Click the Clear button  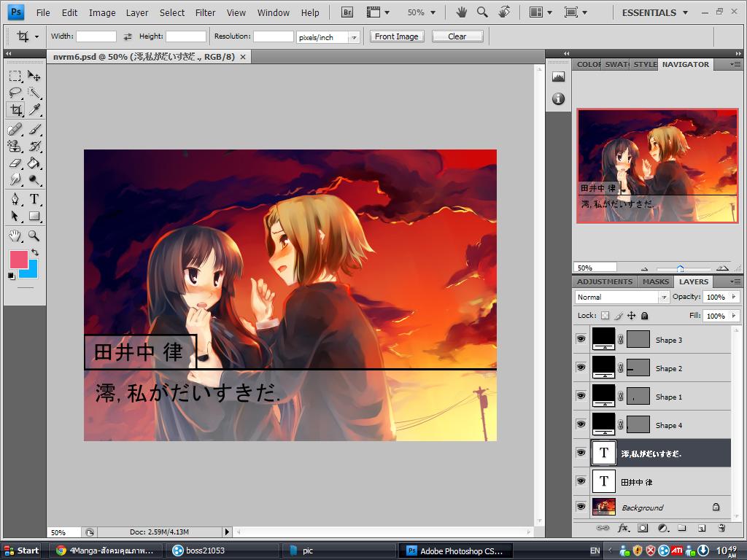pos(457,36)
